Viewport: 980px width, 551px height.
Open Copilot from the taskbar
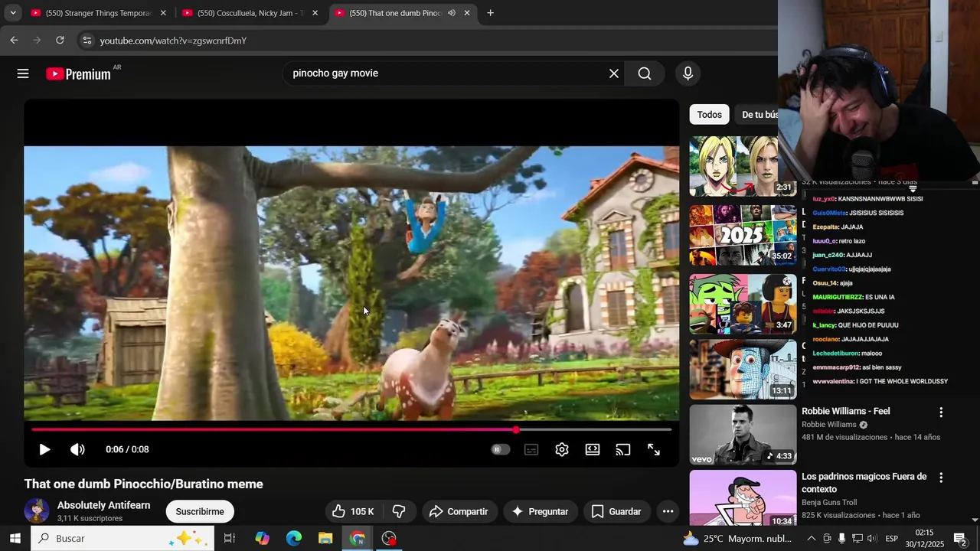(x=262, y=538)
